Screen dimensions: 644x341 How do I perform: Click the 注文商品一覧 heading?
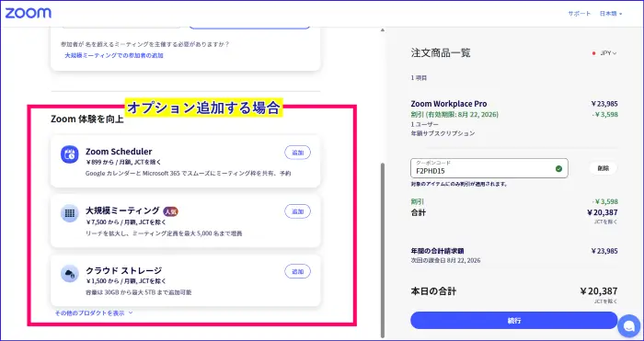click(x=441, y=53)
